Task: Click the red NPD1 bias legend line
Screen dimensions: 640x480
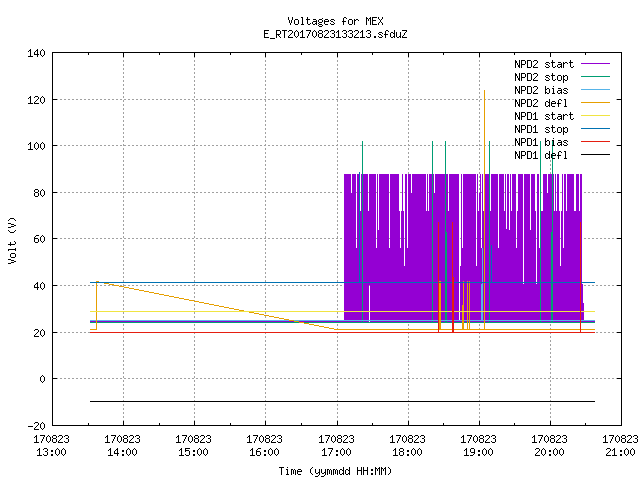Action: [596, 142]
